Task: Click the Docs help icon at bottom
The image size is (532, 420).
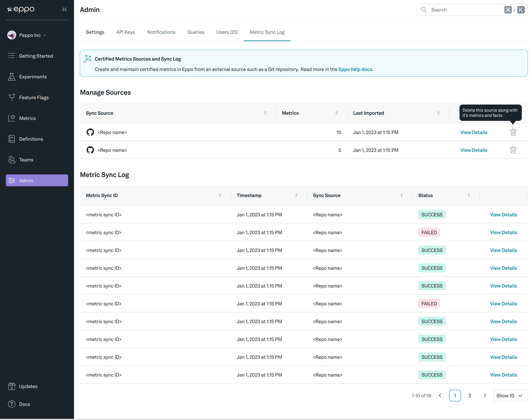Action: [12, 404]
